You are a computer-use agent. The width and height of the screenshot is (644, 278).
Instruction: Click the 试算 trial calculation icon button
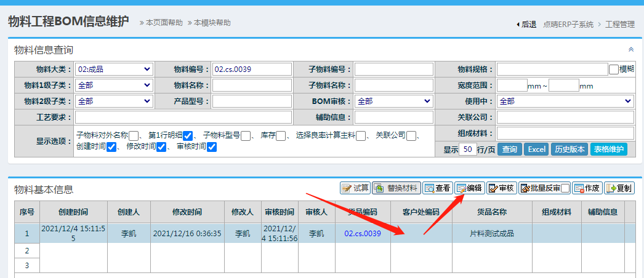pos(355,188)
